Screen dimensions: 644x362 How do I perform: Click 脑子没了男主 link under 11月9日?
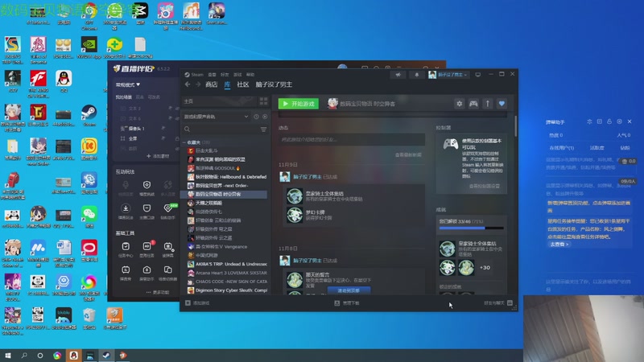point(308,177)
